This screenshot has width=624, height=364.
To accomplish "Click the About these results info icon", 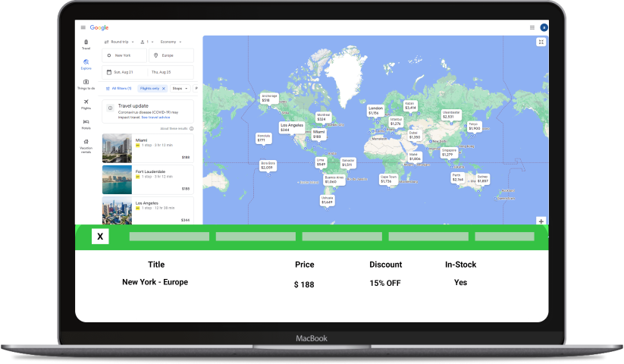I will pyautogui.click(x=191, y=128).
